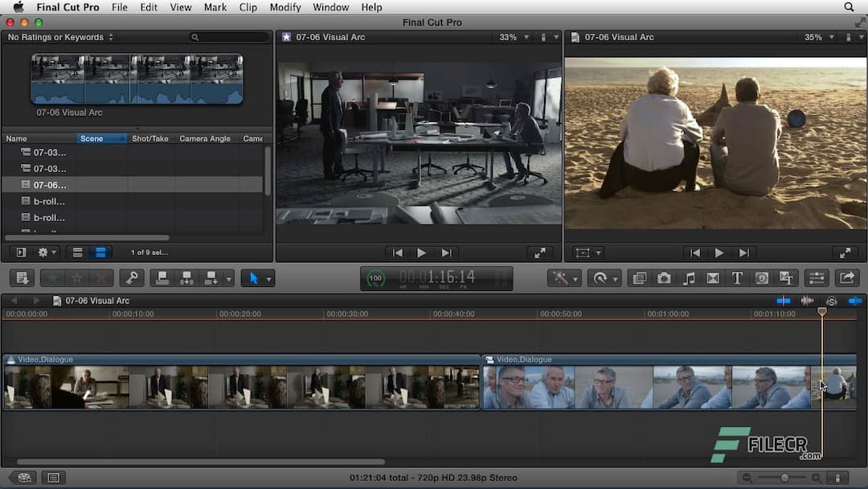Open the Retime dropdown menu
The width and height of the screenshot is (868, 489).
pos(604,277)
